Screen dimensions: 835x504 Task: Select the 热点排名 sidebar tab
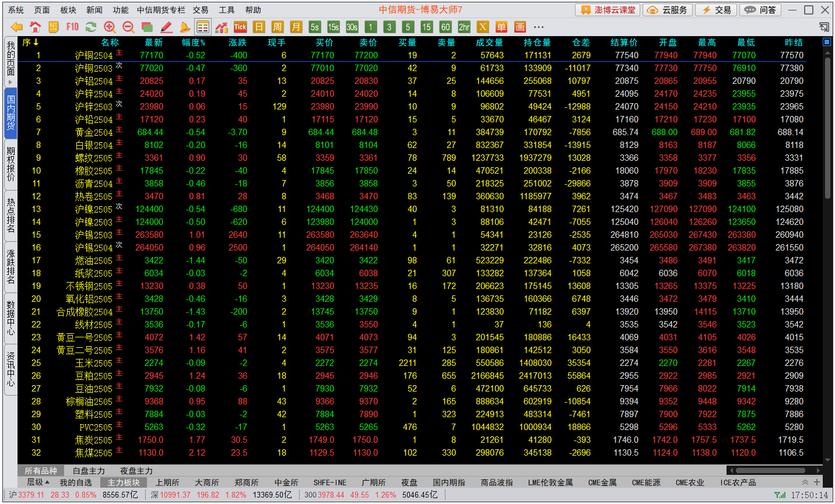(10, 216)
